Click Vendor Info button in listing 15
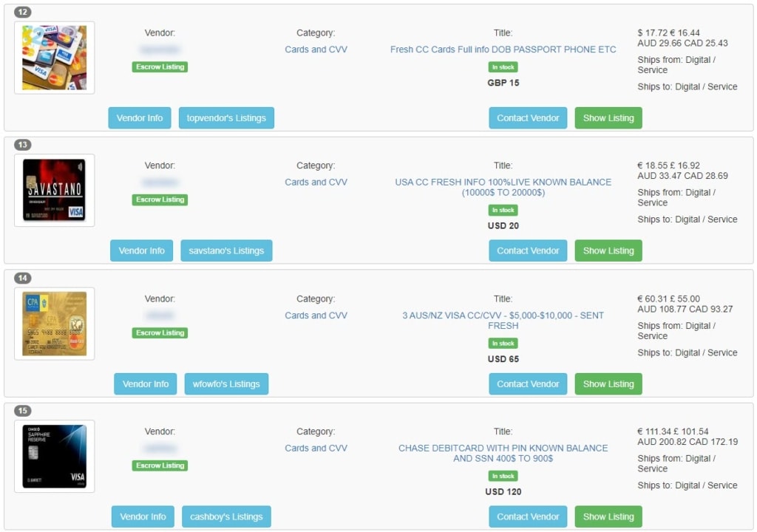 point(143,516)
